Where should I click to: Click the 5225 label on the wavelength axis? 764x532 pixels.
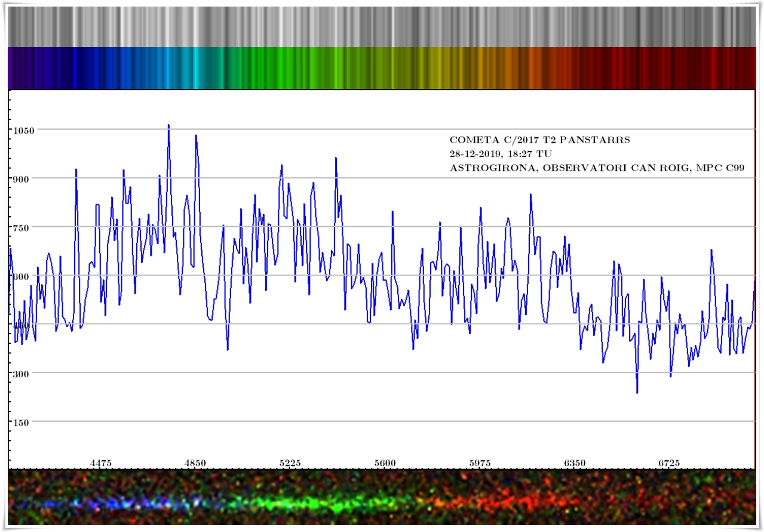point(290,463)
